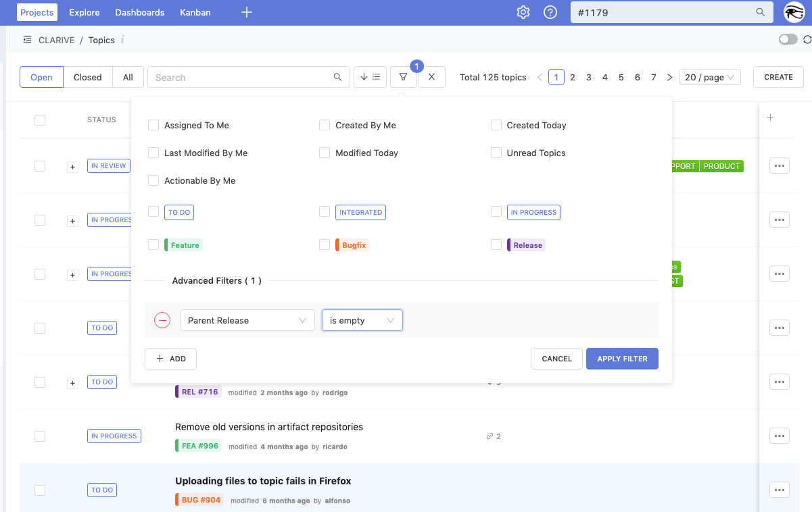Open the REL #716 tag
This screenshot has width=812, height=512.
click(198, 392)
